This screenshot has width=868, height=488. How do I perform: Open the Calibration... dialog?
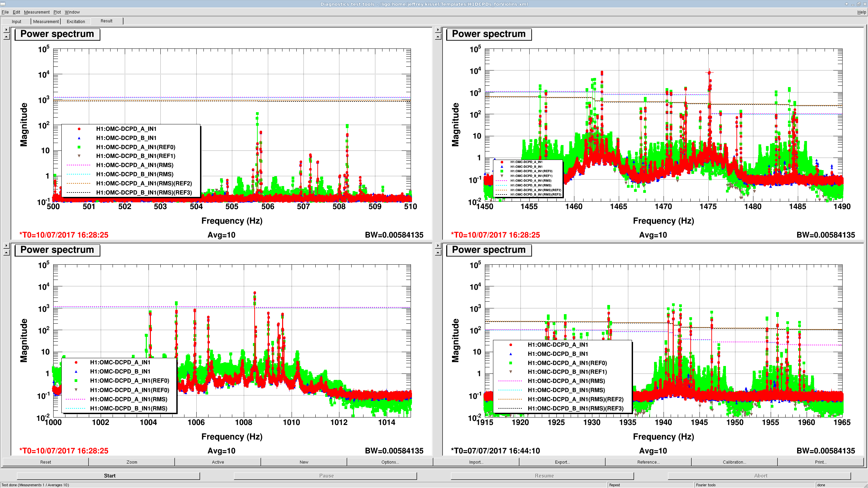pos(734,462)
